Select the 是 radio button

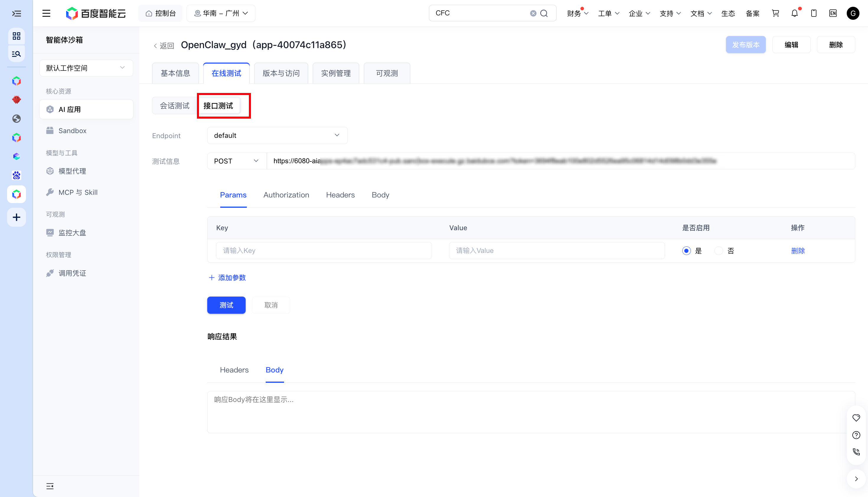[686, 251]
